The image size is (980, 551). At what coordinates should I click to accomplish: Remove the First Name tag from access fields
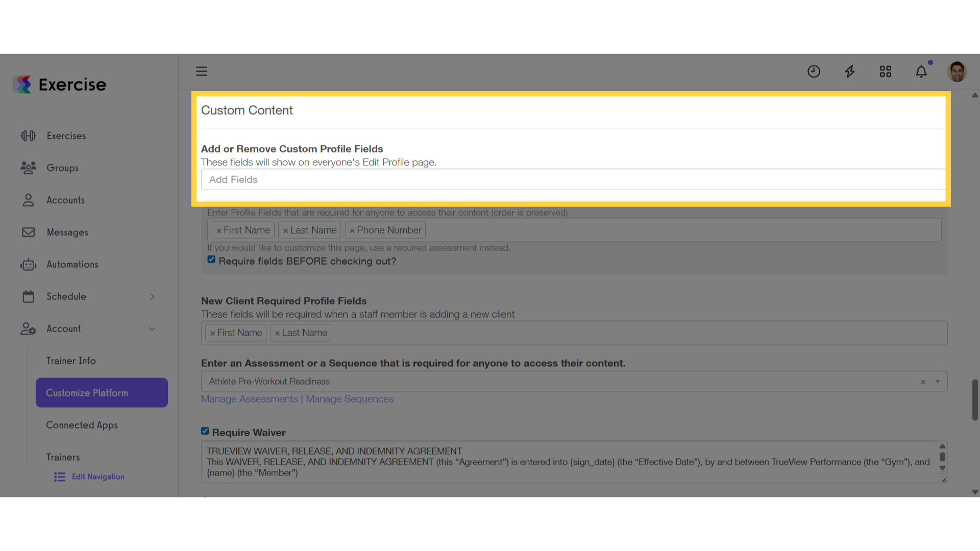click(218, 231)
